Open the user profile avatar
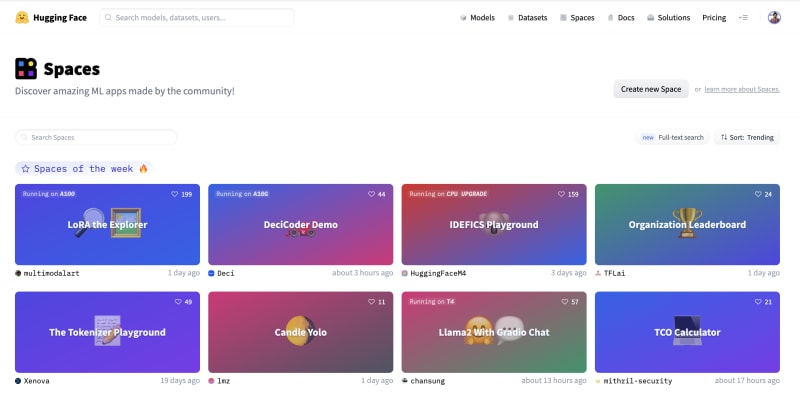Image resolution: width=800 pixels, height=411 pixels. coord(774,17)
